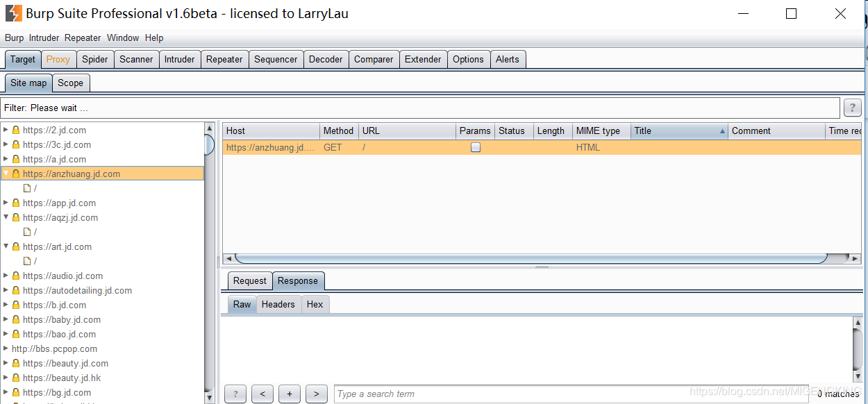
Task: Toggle the Params checkbox in anzhuang row
Action: [x=476, y=147]
